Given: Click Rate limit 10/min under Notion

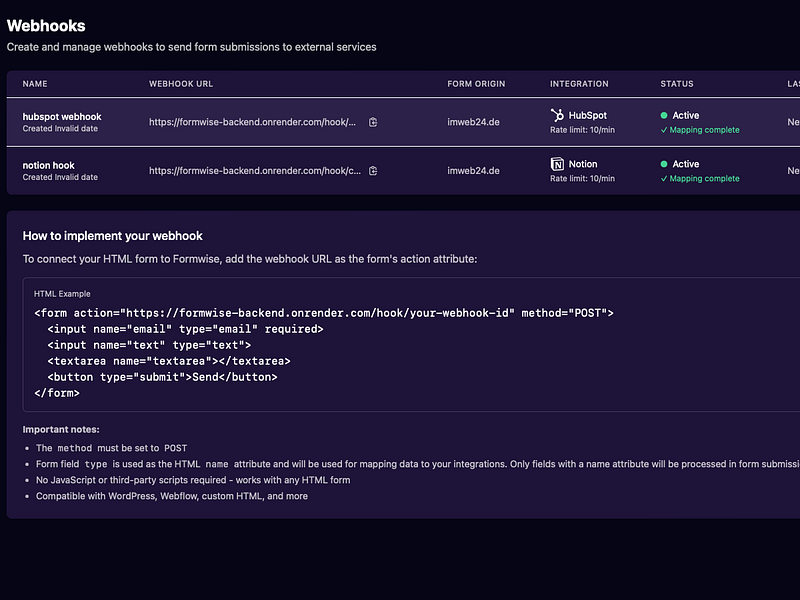Looking at the screenshot, I should tap(582, 179).
